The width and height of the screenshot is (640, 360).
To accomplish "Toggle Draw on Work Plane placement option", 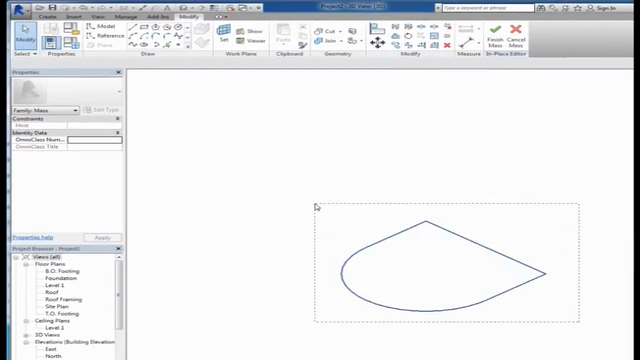I will (x=202, y=42).
